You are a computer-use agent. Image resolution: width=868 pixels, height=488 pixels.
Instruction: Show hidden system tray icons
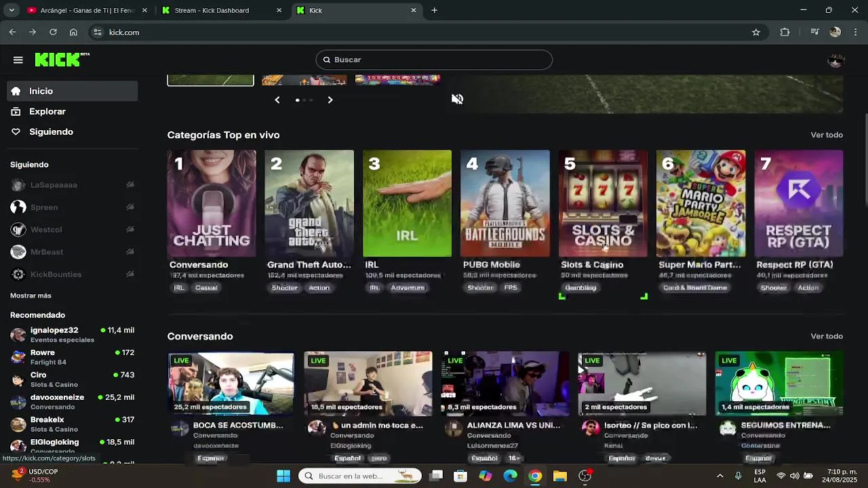click(719, 476)
